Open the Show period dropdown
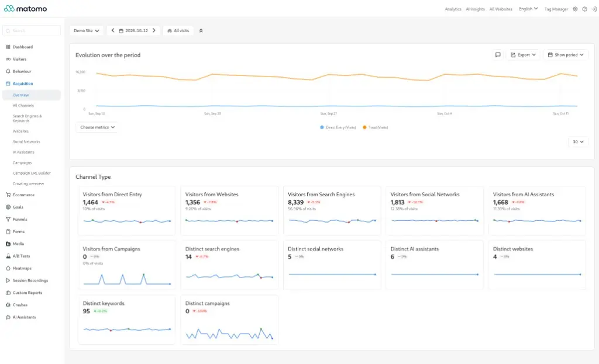The height and width of the screenshot is (364, 599). point(566,55)
